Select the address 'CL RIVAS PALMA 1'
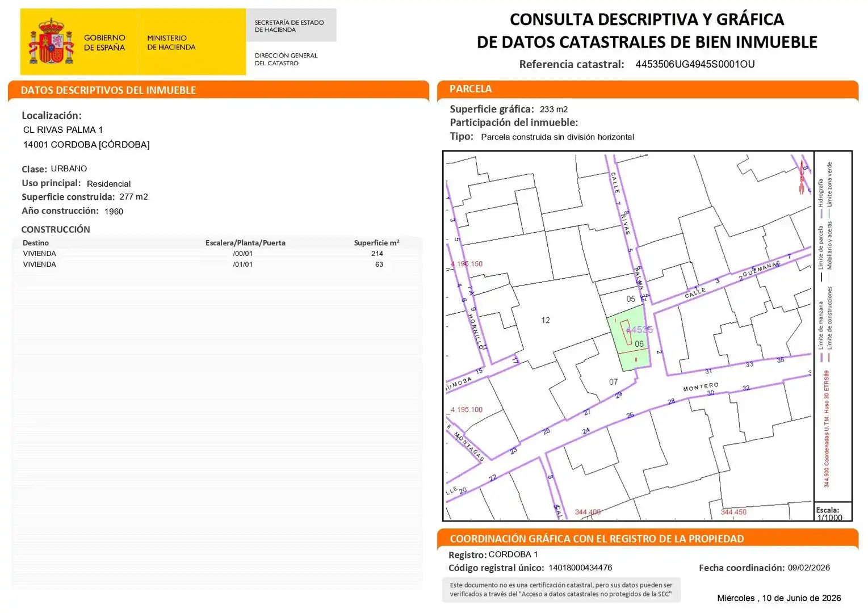 tap(63, 130)
